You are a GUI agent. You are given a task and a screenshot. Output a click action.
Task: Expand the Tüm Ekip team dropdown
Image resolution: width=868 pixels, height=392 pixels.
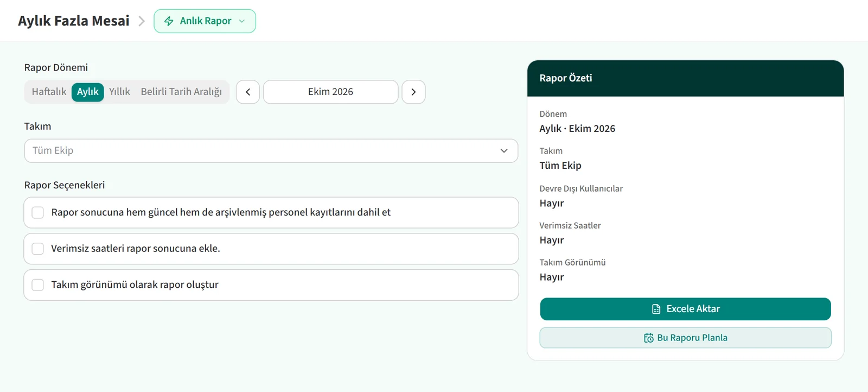271,151
